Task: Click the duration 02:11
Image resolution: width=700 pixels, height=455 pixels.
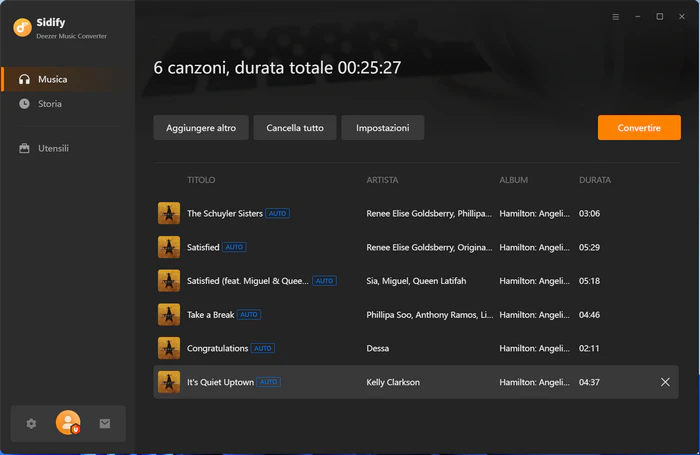Action: point(589,348)
